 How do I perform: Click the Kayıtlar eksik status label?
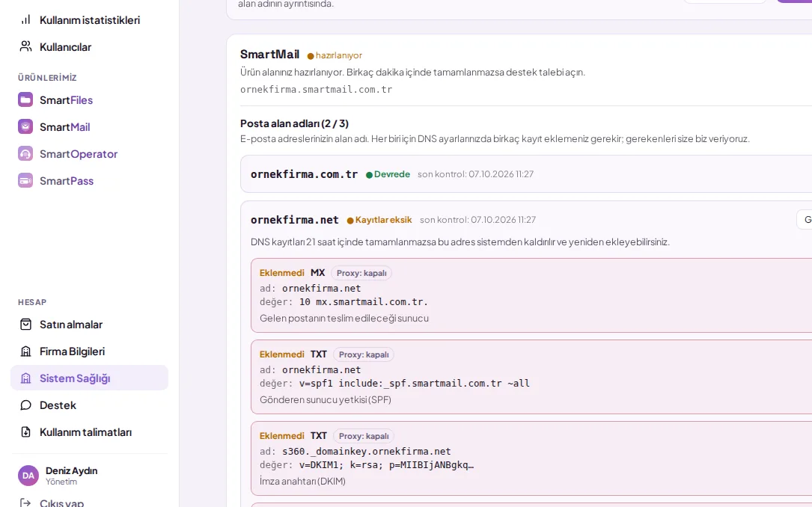click(x=379, y=219)
